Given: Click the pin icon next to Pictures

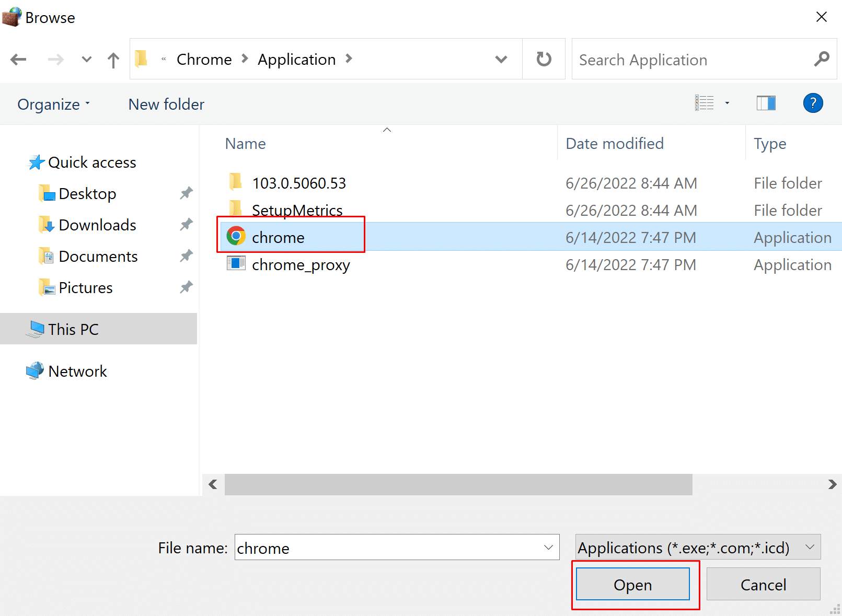Looking at the screenshot, I should [x=186, y=287].
